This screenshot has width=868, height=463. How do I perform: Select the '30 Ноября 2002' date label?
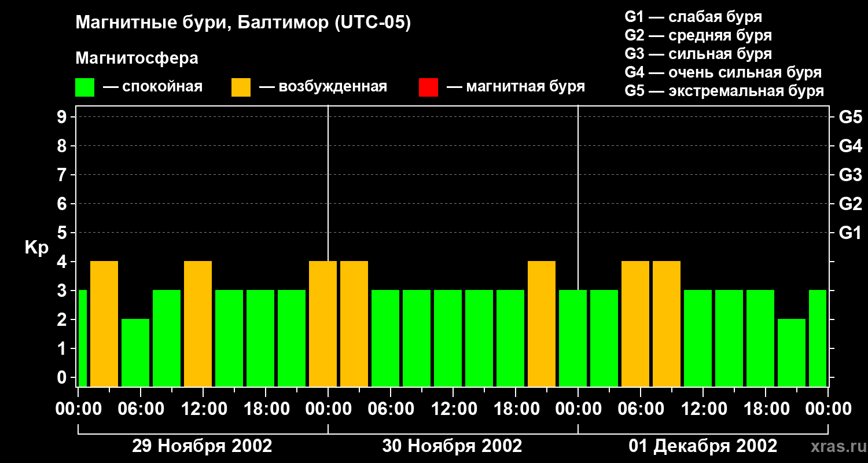pos(452,446)
